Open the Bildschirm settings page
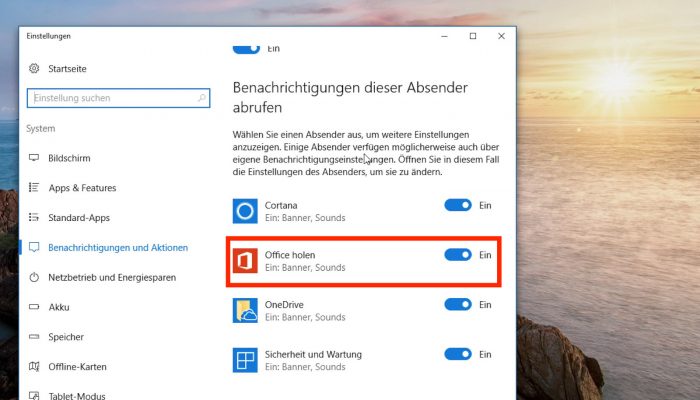Screen dimensions: 700x400 tap(69, 158)
